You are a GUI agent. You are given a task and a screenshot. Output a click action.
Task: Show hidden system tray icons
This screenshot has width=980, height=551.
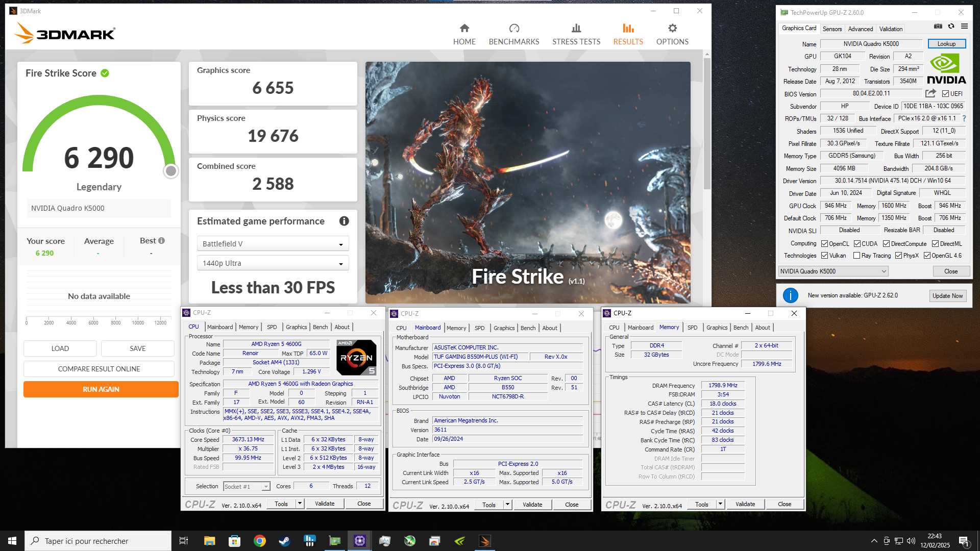coord(874,541)
